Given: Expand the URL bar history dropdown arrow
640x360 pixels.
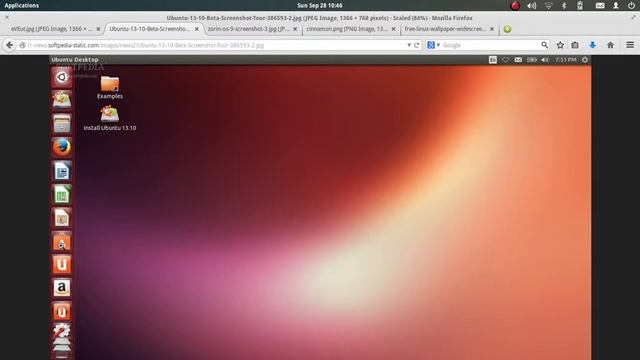Looking at the screenshot, I should (x=409, y=45).
